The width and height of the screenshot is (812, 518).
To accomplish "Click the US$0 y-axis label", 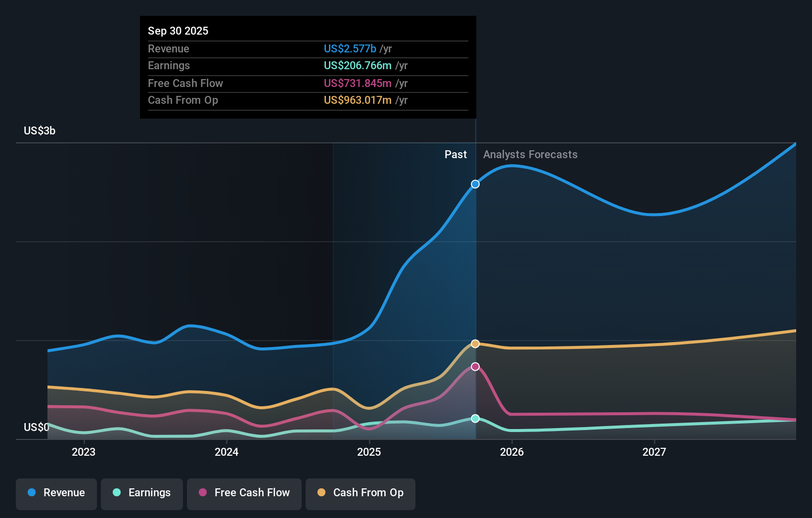I will click(37, 427).
